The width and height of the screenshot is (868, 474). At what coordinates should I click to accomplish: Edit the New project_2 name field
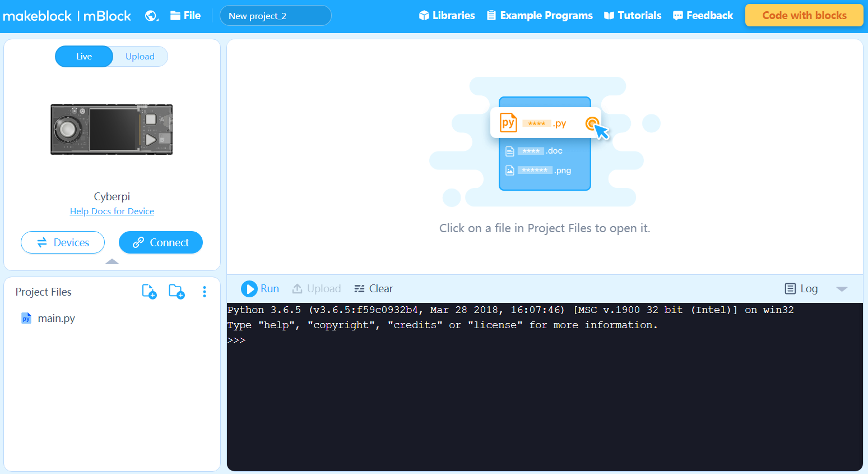click(275, 16)
